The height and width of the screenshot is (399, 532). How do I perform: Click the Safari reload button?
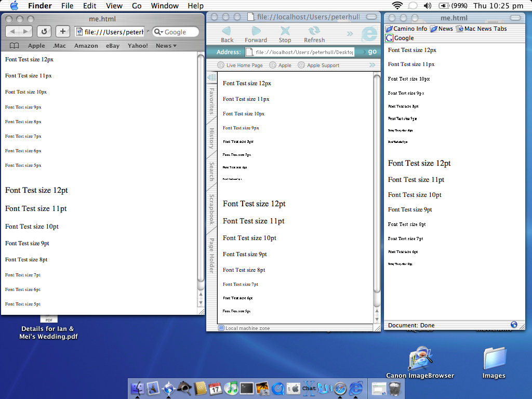pyautogui.click(x=44, y=32)
